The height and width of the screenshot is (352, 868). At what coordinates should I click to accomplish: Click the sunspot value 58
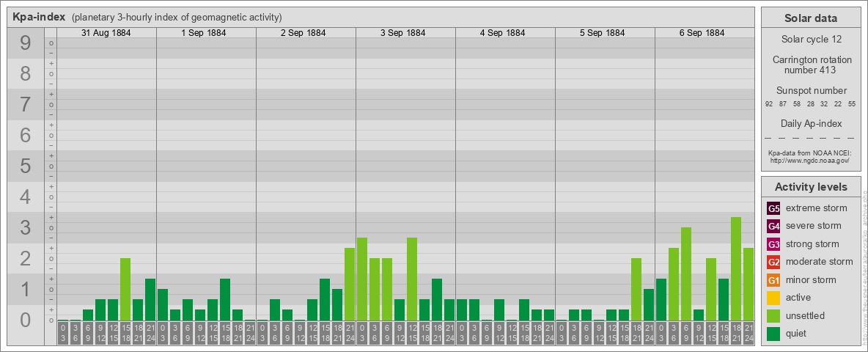(x=797, y=104)
